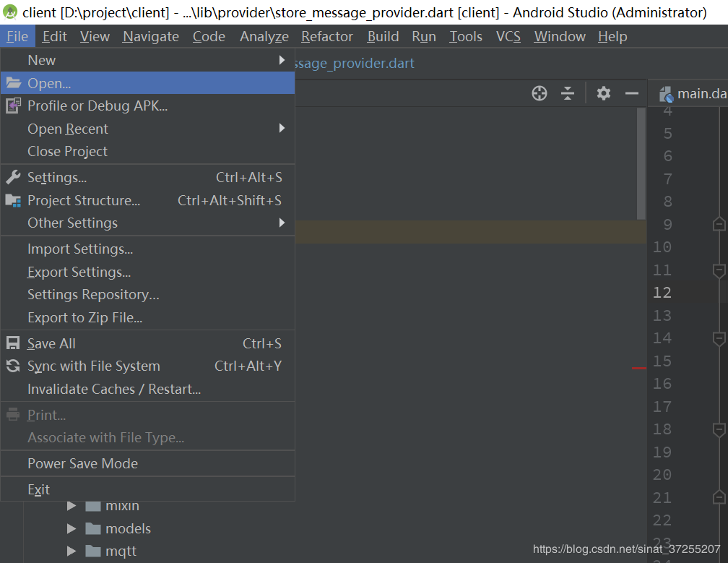Toggle Power Save Mode
Screen dimensions: 728x563
(x=147, y=463)
